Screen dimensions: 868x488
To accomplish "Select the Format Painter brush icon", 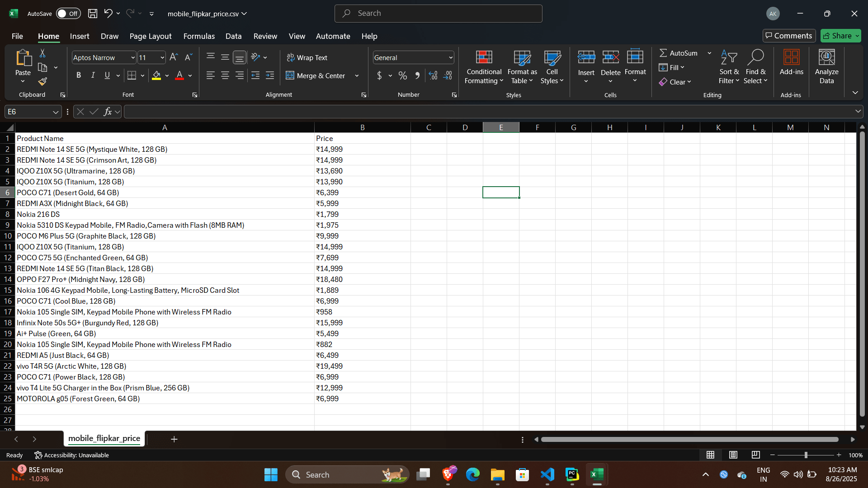I will 42,81.
